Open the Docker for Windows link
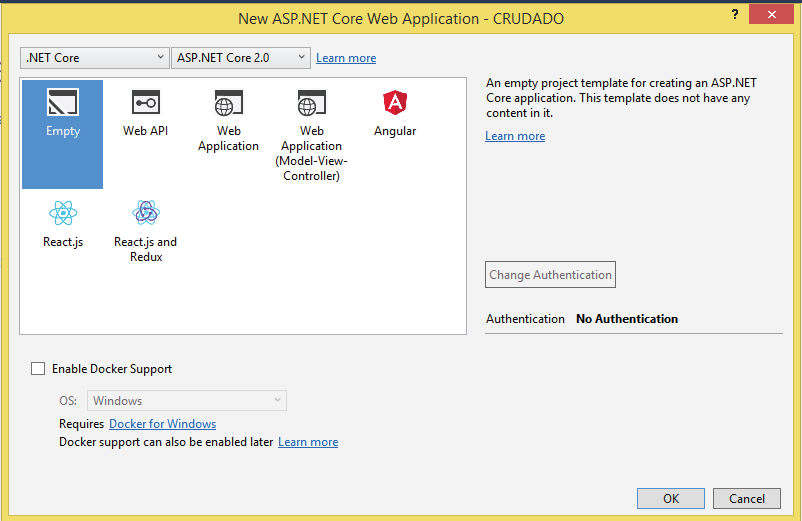 pyautogui.click(x=162, y=424)
